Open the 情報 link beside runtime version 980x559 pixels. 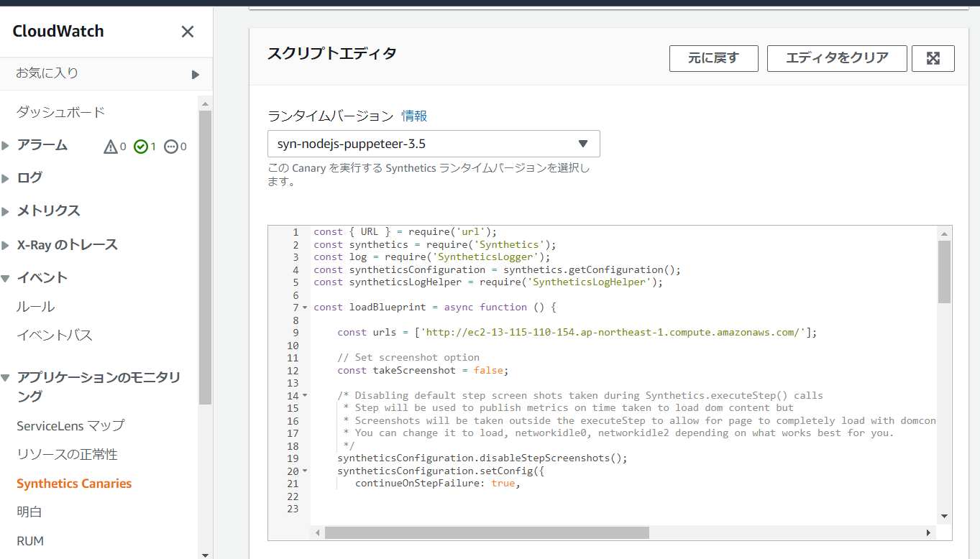(414, 116)
